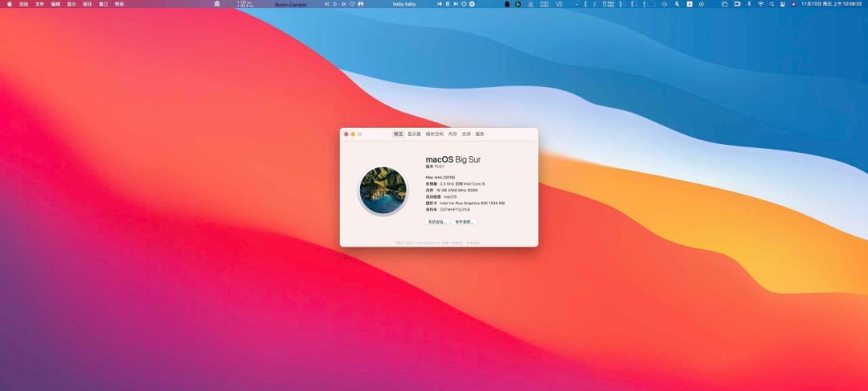Open the 文件 menu in menu bar
Screen dimensions: 868x391
click(x=40, y=4)
